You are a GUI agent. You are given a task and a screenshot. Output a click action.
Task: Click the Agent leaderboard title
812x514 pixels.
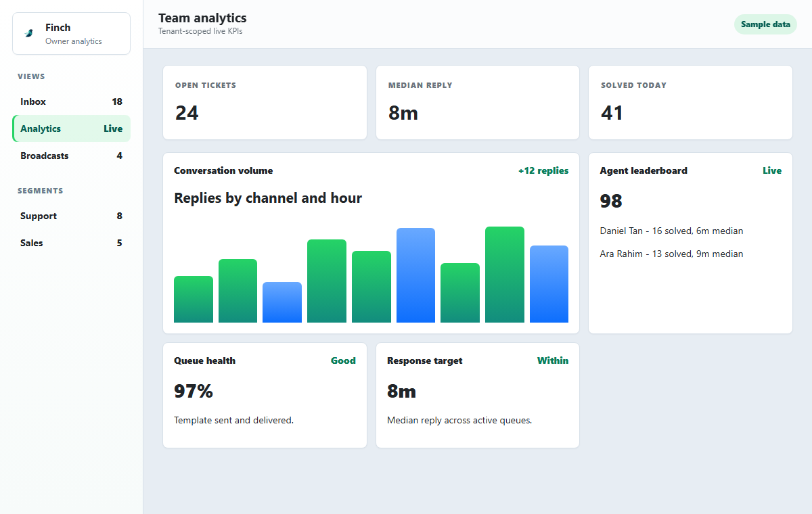(644, 170)
